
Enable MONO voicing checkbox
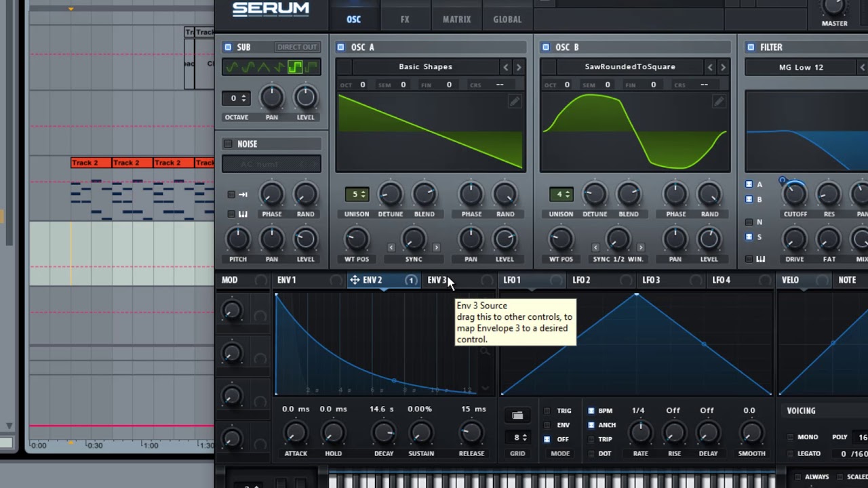pos(791,437)
